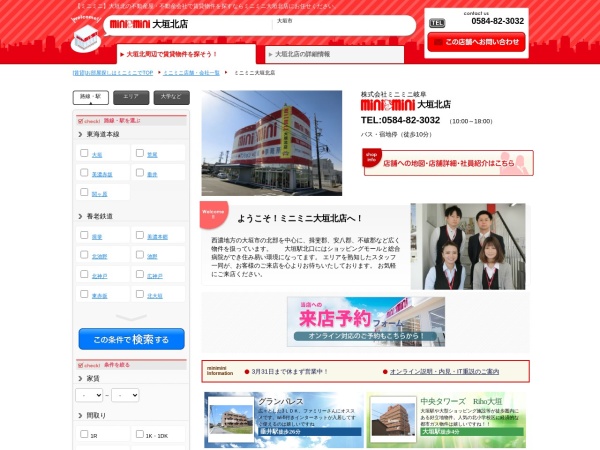Check the 1R layout checkbox
This screenshot has width=600, height=450.
(84, 434)
